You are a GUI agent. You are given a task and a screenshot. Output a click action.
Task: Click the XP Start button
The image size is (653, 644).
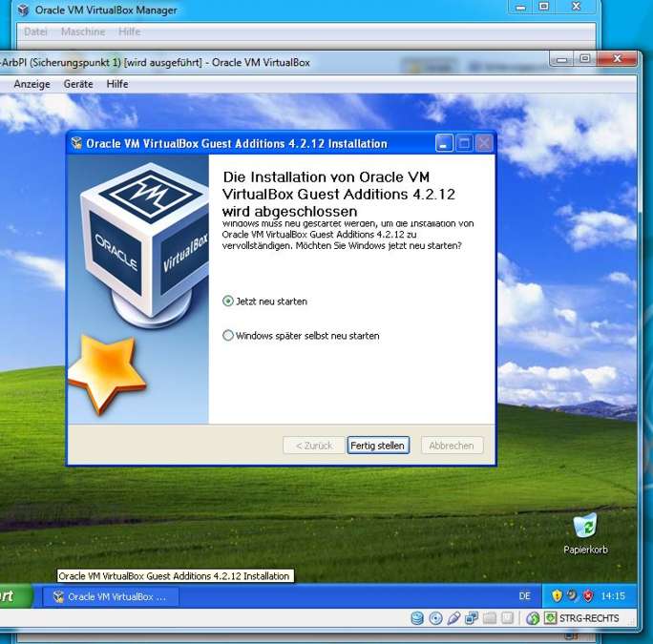[14, 596]
